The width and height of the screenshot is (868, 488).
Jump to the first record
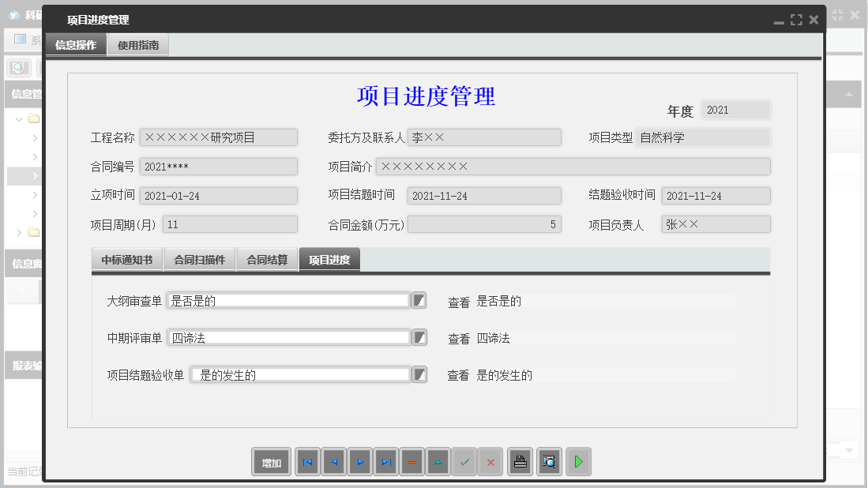(x=307, y=462)
